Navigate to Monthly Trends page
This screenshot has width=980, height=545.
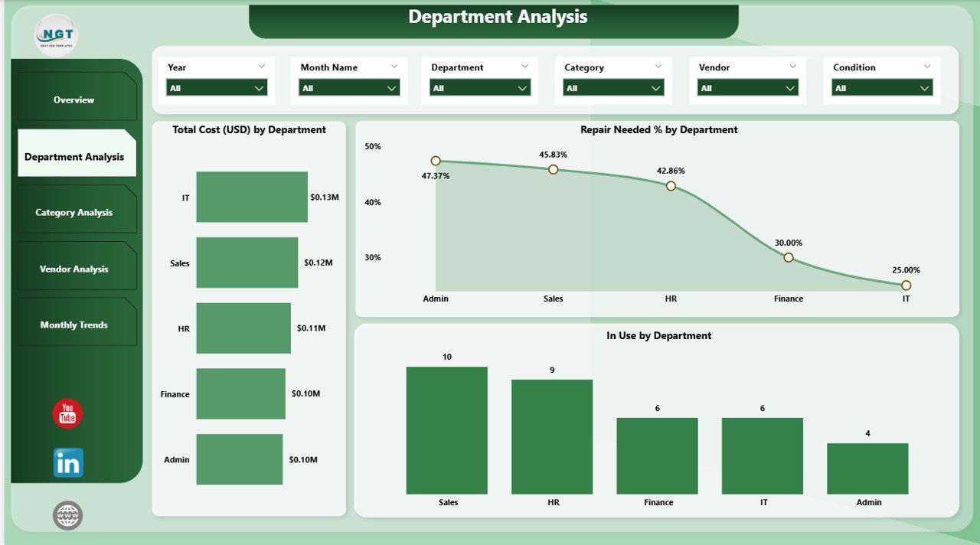(74, 325)
